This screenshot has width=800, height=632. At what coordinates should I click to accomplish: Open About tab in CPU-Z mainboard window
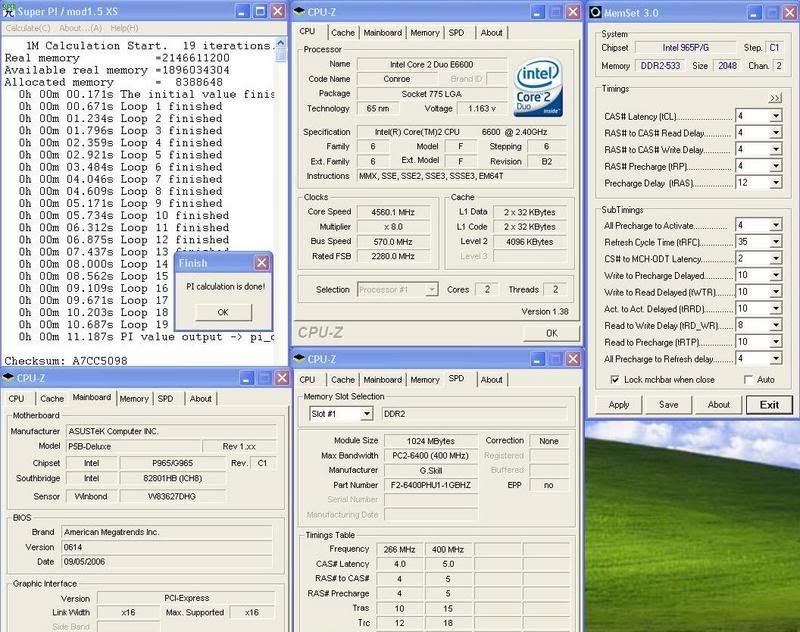(201, 399)
